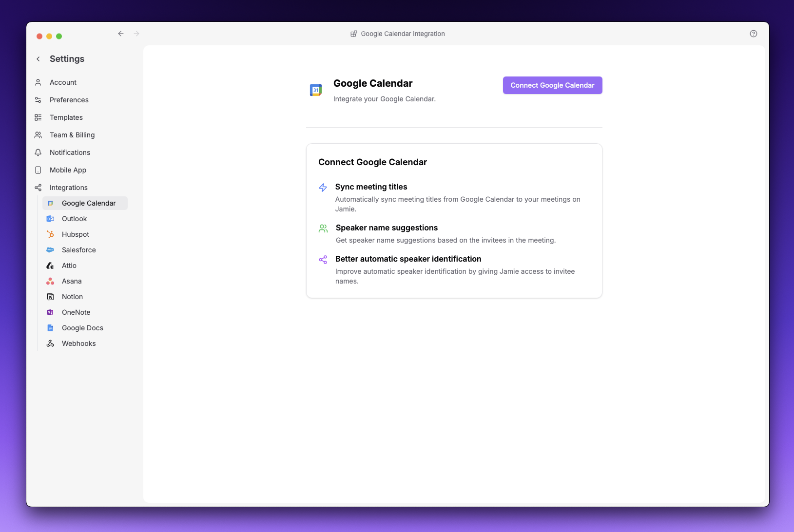The height and width of the screenshot is (532, 794).
Task: Select the Notion integration
Action: click(x=72, y=297)
